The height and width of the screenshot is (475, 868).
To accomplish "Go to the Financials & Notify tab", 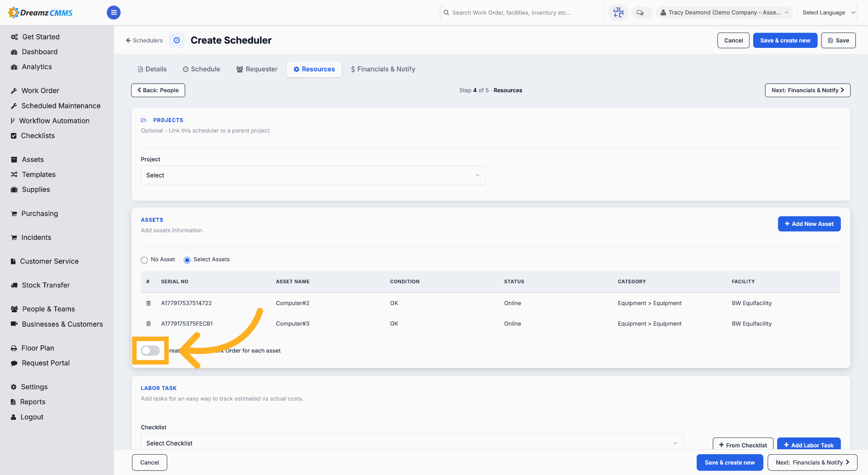I will click(x=383, y=69).
